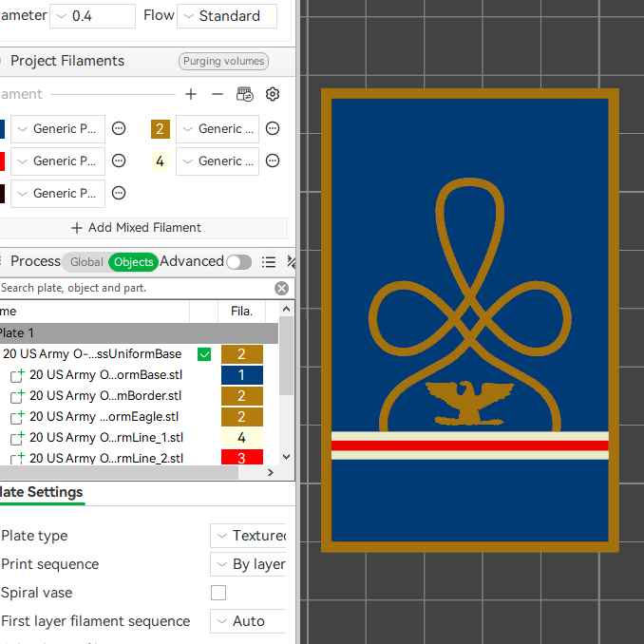Open the more options icon next to the red Generic P... filament
The width and height of the screenshot is (644, 644).
pos(119,161)
